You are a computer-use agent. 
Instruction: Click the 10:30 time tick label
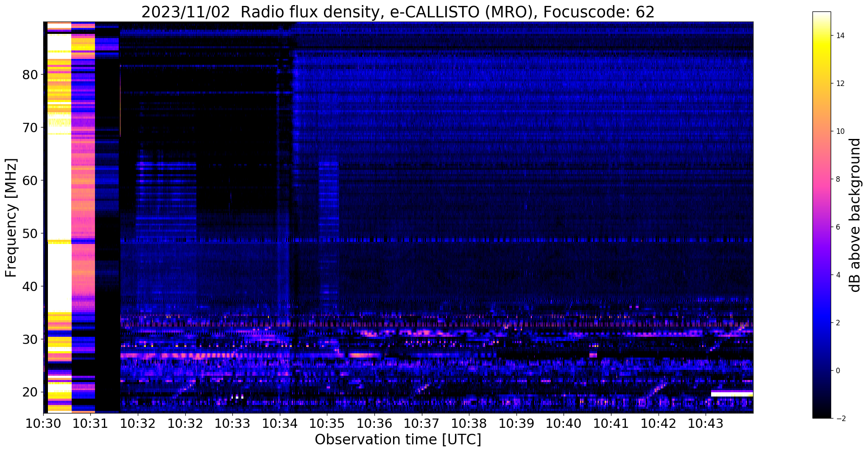[43, 423]
